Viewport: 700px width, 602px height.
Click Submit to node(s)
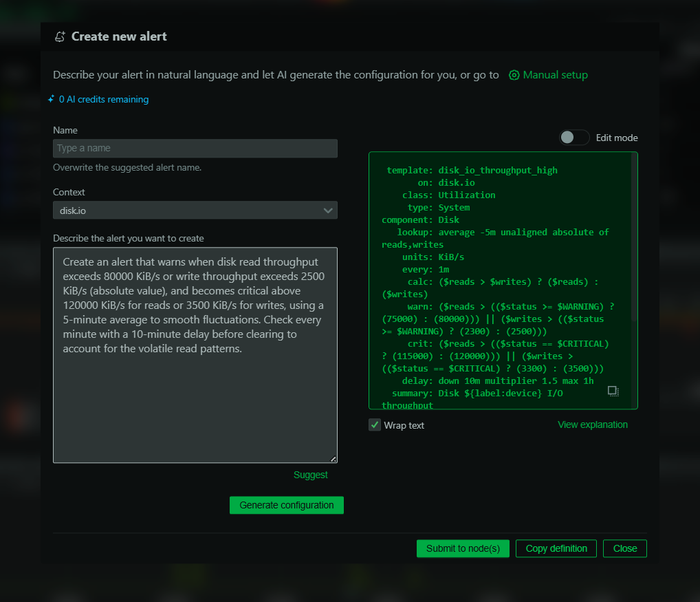point(463,548)
